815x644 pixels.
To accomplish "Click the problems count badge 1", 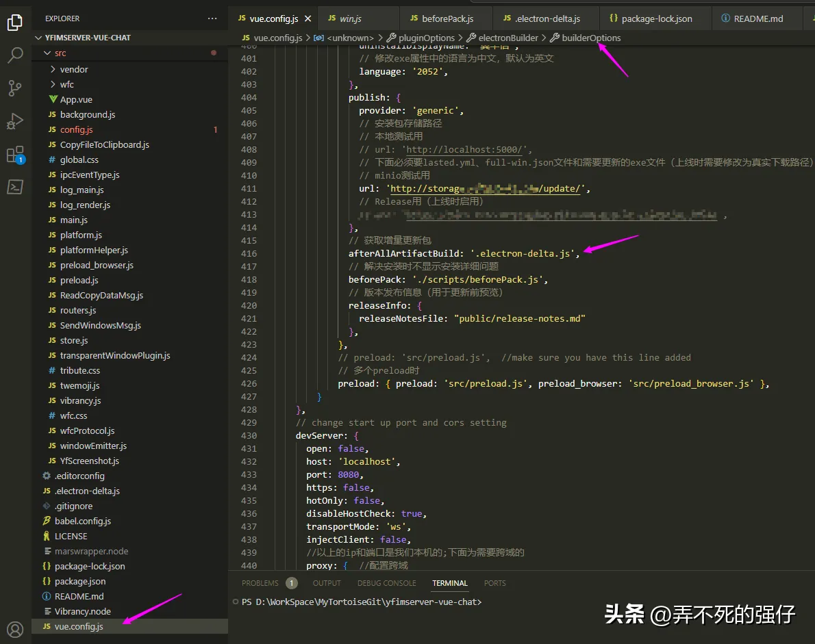I will pos(292,583).
